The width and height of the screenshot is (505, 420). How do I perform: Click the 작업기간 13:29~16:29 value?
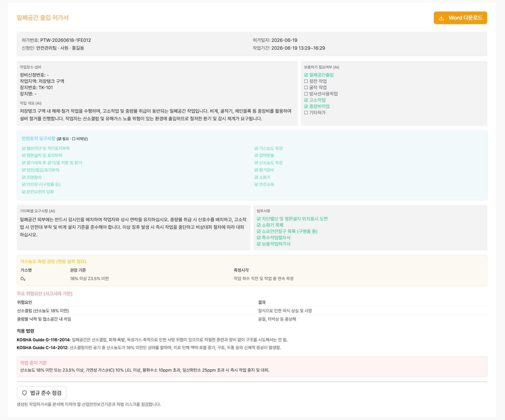pyautogui.click(x=298, y=48)
